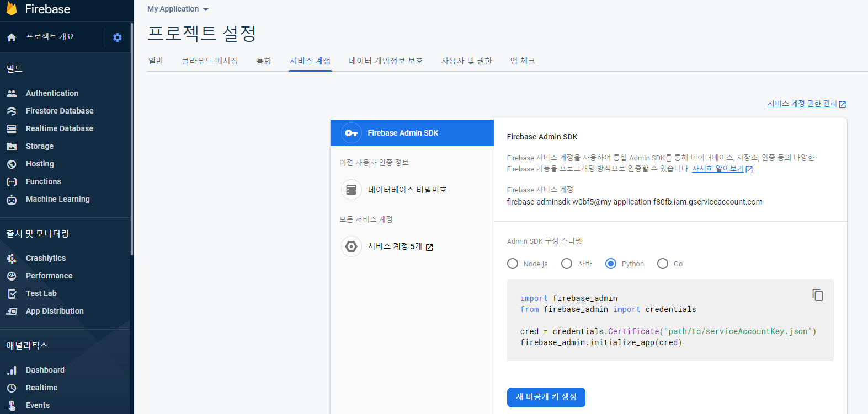Click the App Distribution icon
The image size is (868, 414).
(x=12, y=311)
